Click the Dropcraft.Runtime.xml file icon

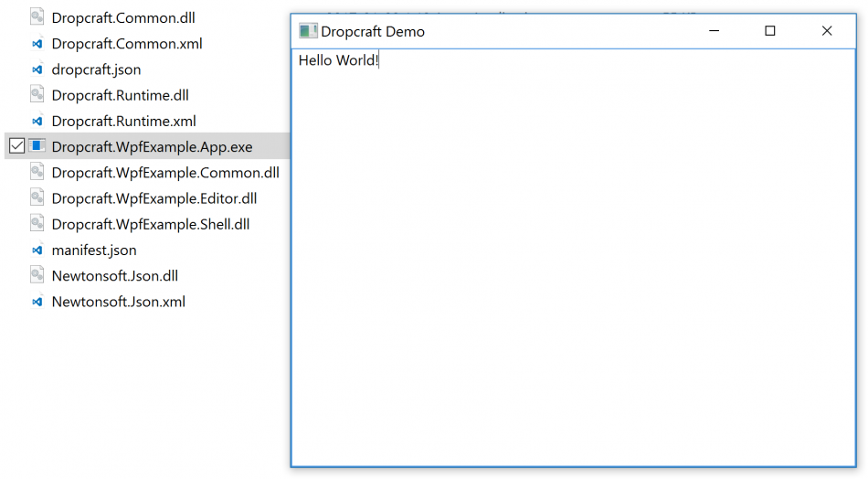37,121
